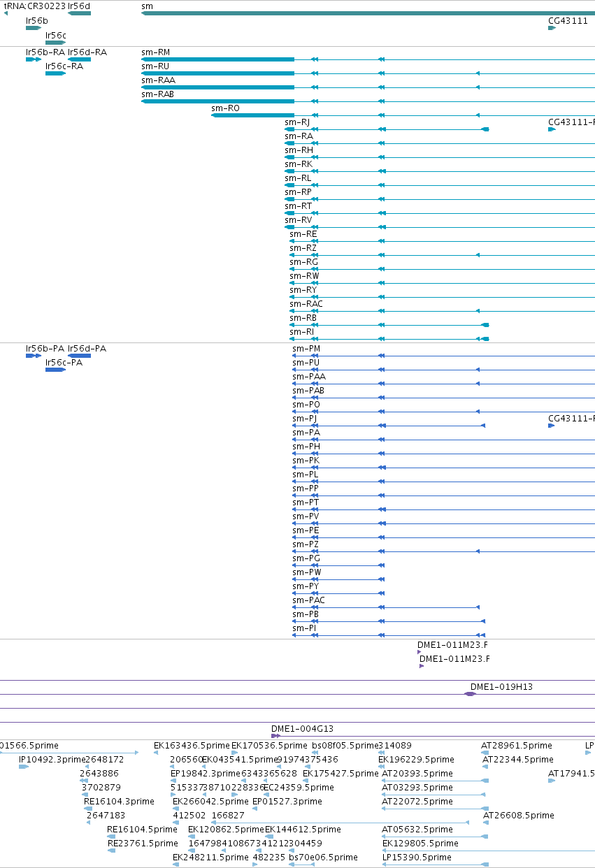The image size is (595, 868).
Task: Select the sm-PK protein label
Action: pos(306,461)
